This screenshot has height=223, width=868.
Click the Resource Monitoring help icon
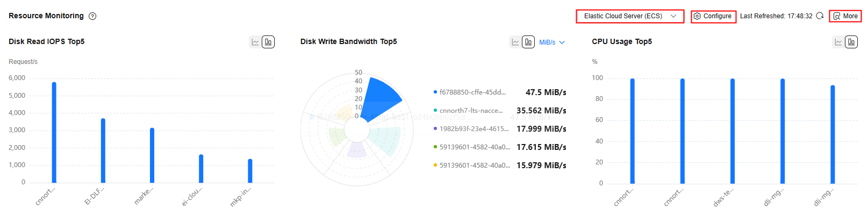pyautogui.click(x=92, y=16)
